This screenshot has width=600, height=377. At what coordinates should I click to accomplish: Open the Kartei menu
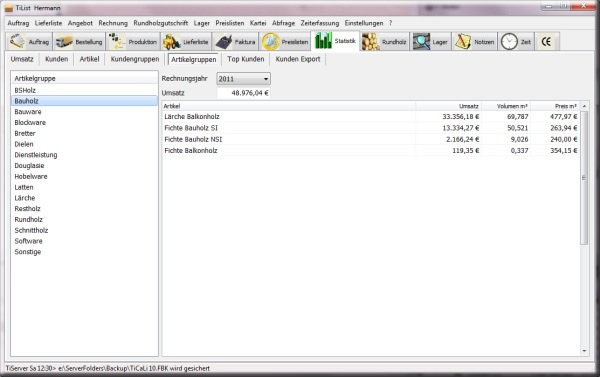point(258,23)
